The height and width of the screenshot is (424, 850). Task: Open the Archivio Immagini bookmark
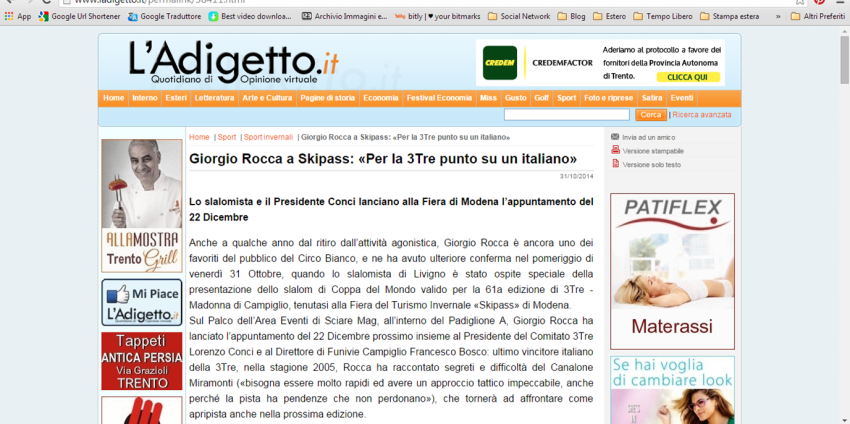pos(345,16)
